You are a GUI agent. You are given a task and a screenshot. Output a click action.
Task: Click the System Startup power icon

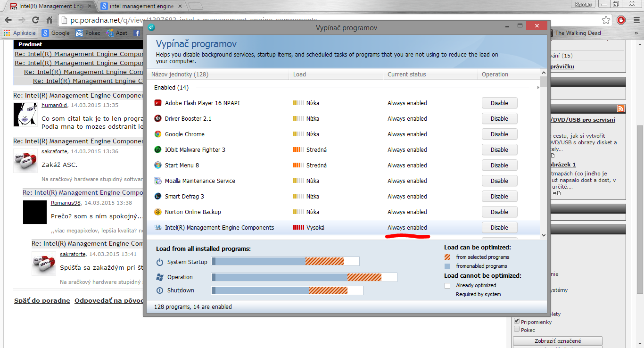coord(160,262)
